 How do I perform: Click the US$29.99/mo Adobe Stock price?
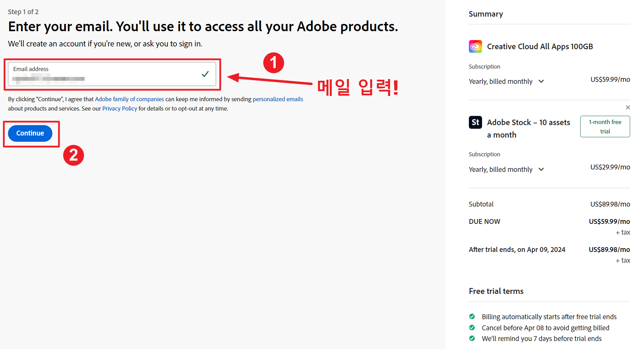click(610, 167)
